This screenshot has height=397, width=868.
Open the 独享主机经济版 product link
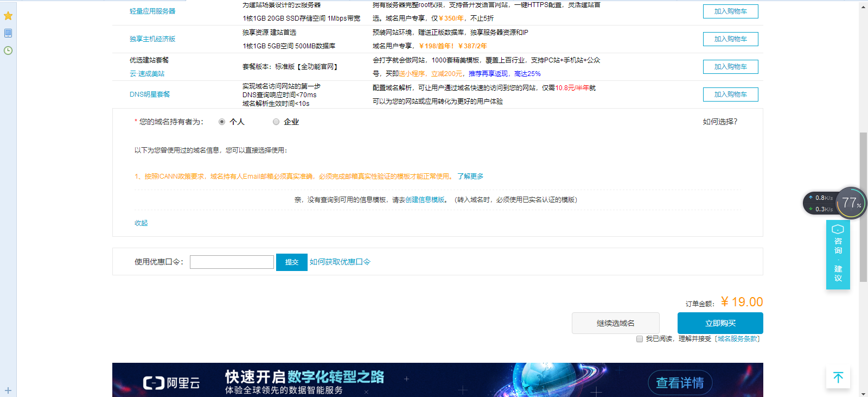click(x=152, y=39)
